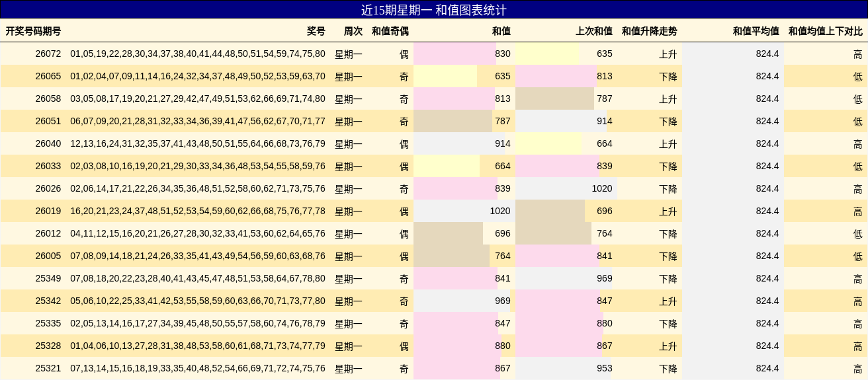Click 上升 trend in row 26072
Screen dimensions: 868x380
coord(668,54)
